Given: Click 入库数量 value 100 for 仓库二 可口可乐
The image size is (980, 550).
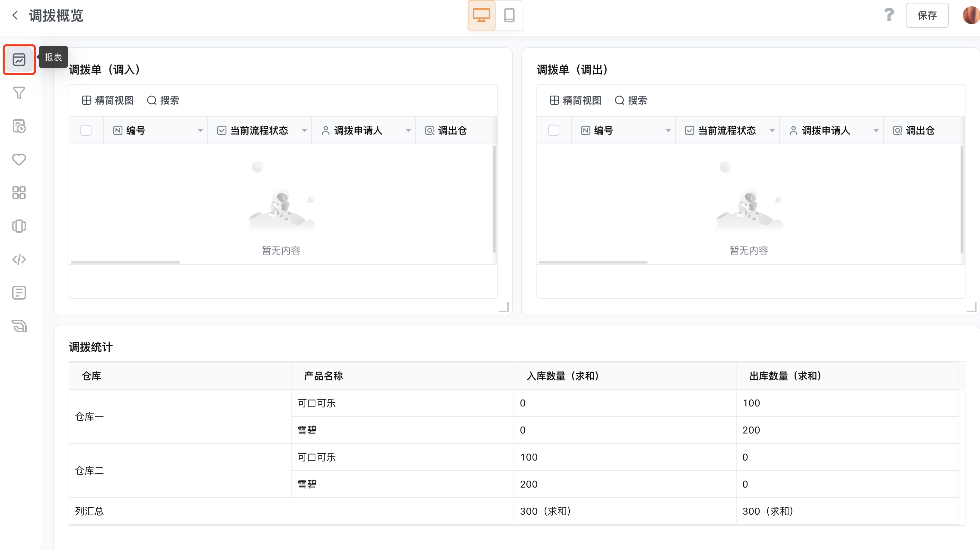Looking at the screenshot, I should click(625, 457).
